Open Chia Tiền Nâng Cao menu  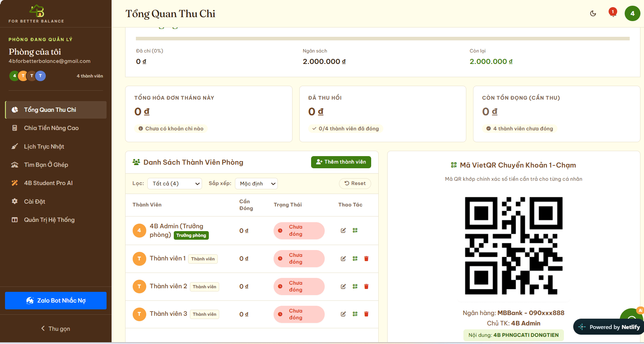[56, 128]
